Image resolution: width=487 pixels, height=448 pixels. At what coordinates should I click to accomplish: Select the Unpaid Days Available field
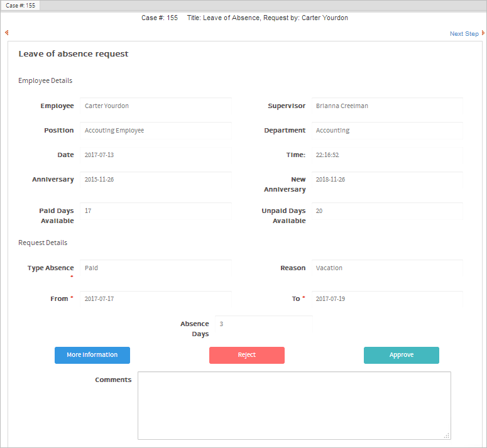[386, 211]
